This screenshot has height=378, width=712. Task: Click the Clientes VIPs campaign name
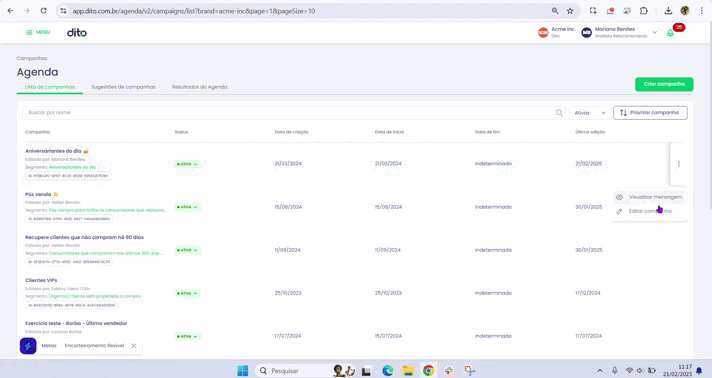(41, 280)
